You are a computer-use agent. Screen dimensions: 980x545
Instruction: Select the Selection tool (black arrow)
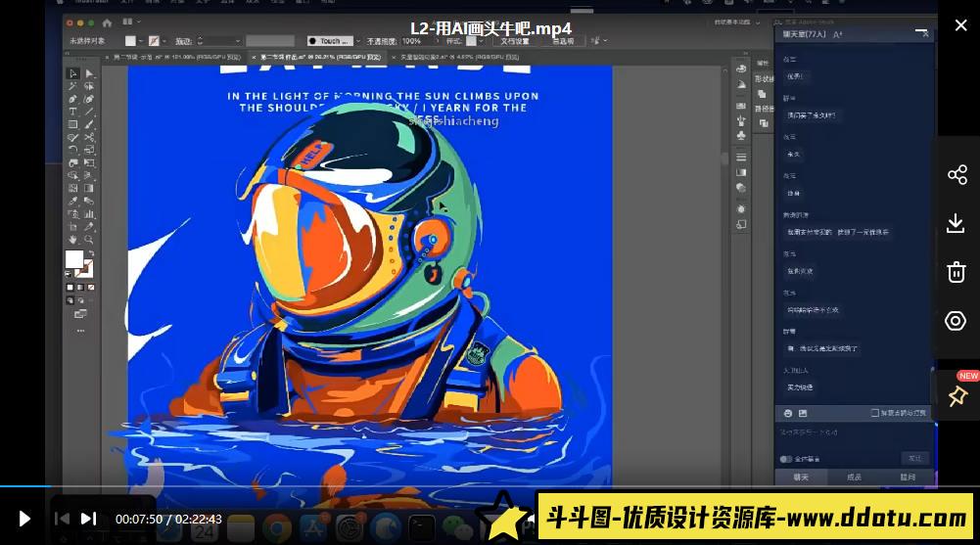73,73
